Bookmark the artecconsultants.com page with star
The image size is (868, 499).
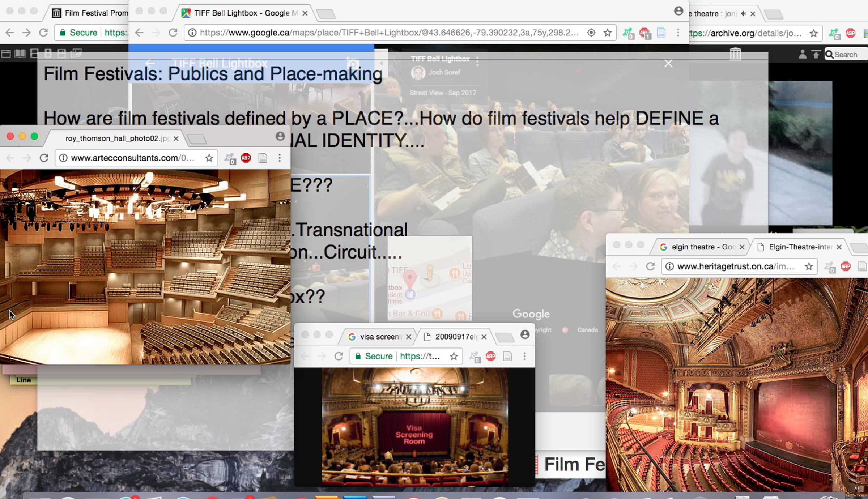(209, 158)
